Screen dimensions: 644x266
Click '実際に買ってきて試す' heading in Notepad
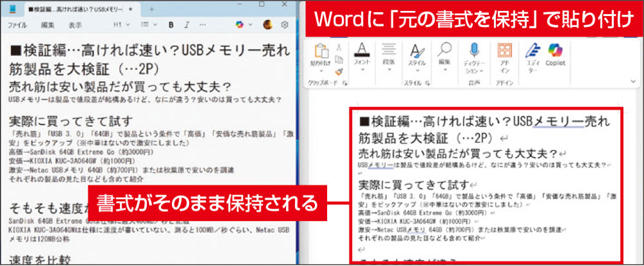(x=71, y=121)
